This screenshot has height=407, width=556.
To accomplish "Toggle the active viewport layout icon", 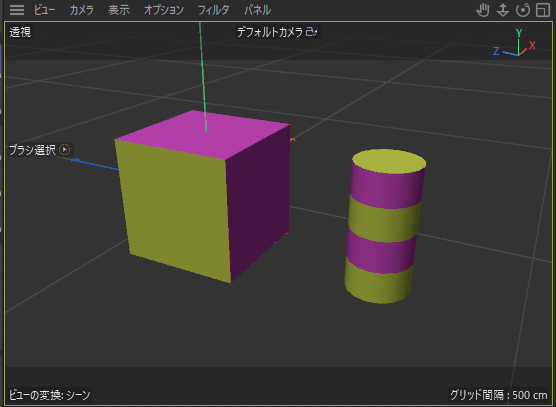I will [543, 10].
